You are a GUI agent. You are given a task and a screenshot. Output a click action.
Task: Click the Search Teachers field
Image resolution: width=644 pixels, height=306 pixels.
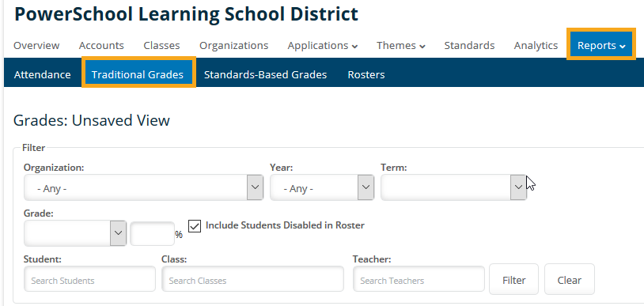419,278
